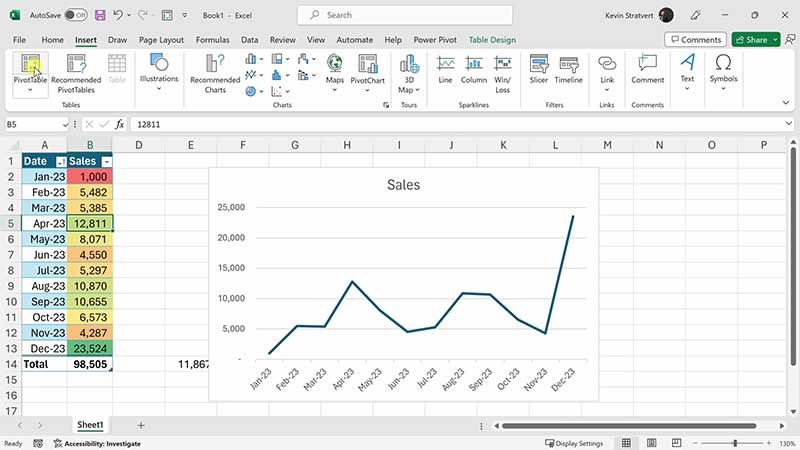Launch the 3D Map tour
The image size is (800, 450).
pos(409,73)
